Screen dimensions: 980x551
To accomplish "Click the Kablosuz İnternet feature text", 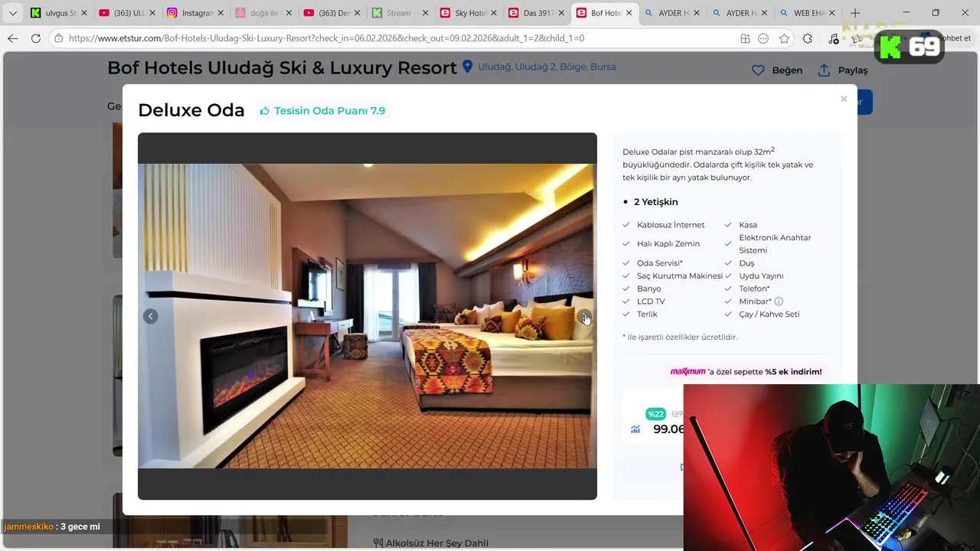I will (671, 225).
